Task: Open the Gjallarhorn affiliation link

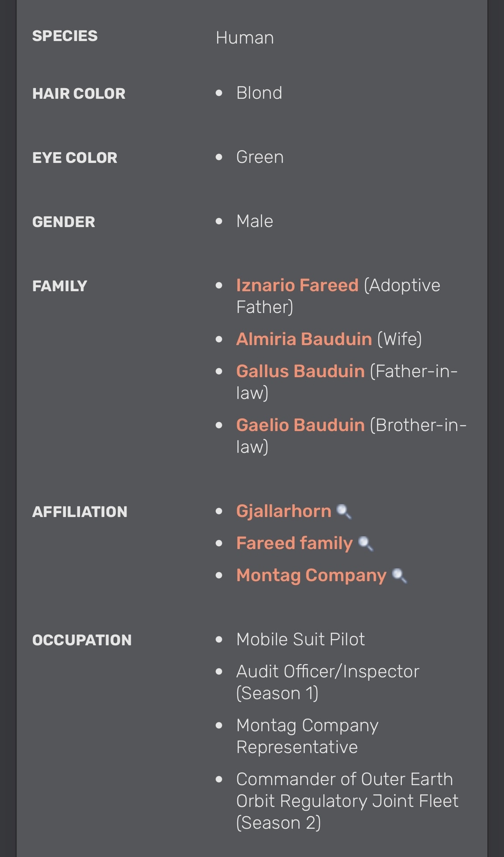Action: pos(284,511)
